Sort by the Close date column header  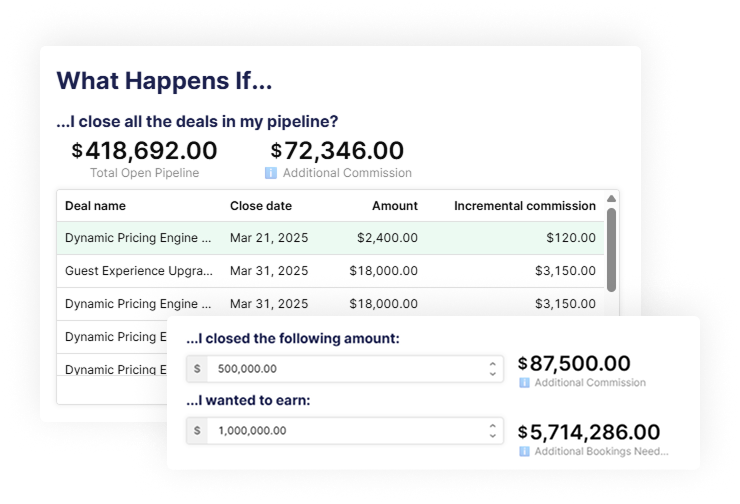[261, 206]
